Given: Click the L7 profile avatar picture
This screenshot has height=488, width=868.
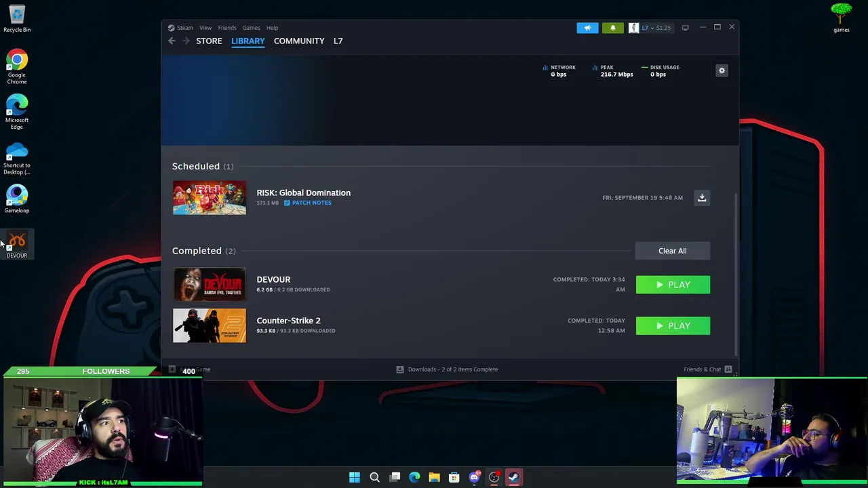Looking at the screenshot, I should click(633, 28).
